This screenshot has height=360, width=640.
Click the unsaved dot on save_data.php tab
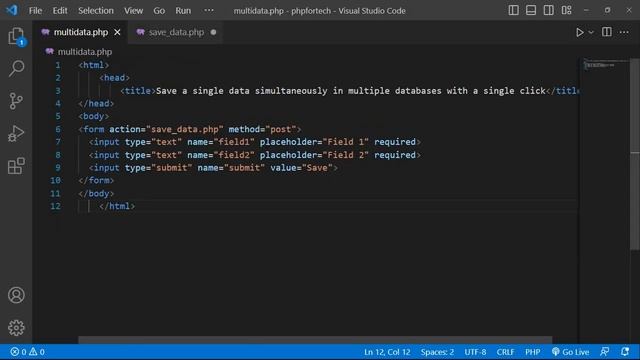(213, 32)
